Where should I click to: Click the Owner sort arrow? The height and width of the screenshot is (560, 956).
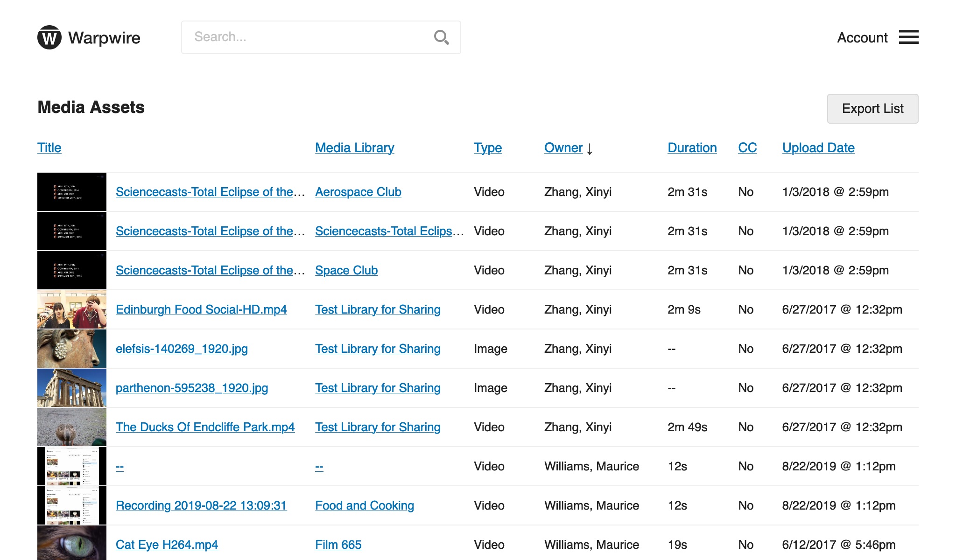point(590,148)
